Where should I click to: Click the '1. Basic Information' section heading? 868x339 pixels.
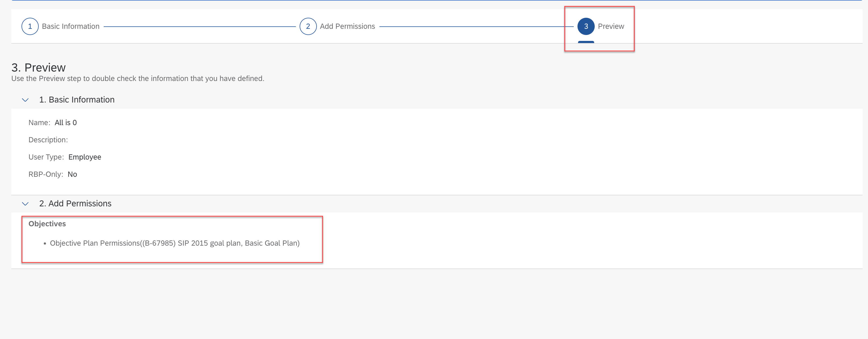coord(77,100)
